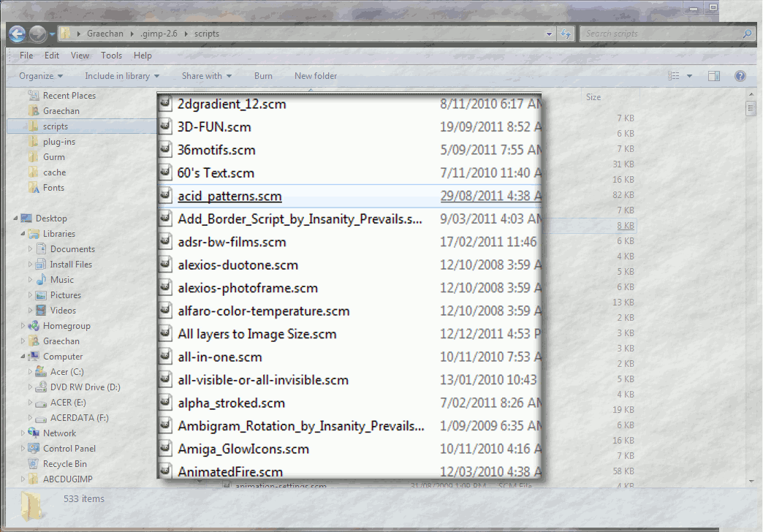Select ACERDATA (F:) drive
Image resolution: width=763 pixels, height=532 pixels.
[79, 418]
